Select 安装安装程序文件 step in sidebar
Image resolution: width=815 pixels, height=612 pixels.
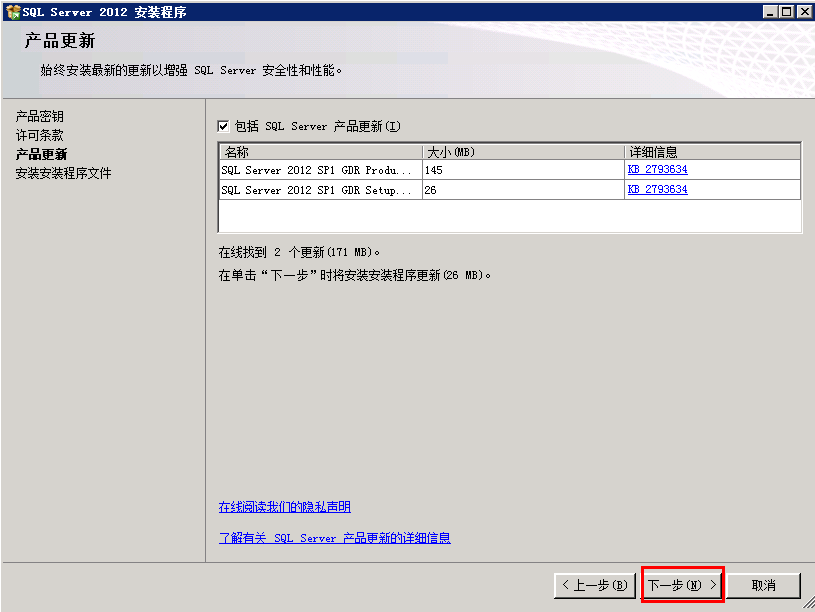pyautogui.click(x=63, y=173)
